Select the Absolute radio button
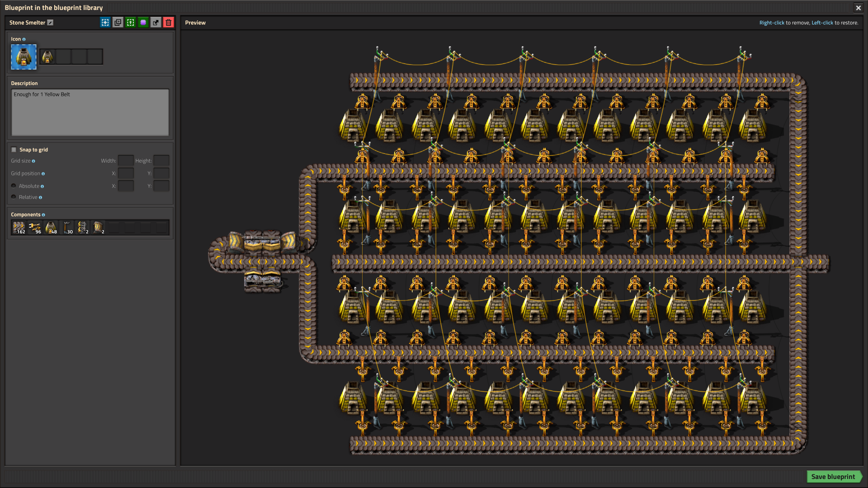 14,186
